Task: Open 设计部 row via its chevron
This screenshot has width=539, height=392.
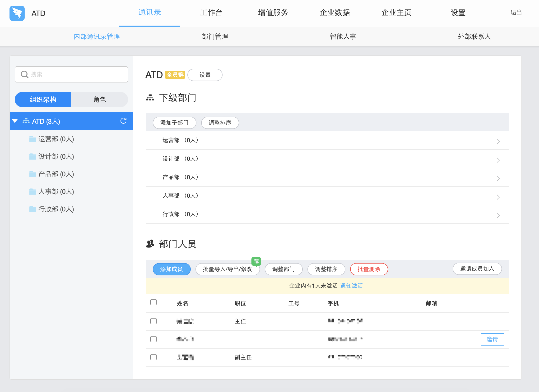Action: tap(498, 160)
